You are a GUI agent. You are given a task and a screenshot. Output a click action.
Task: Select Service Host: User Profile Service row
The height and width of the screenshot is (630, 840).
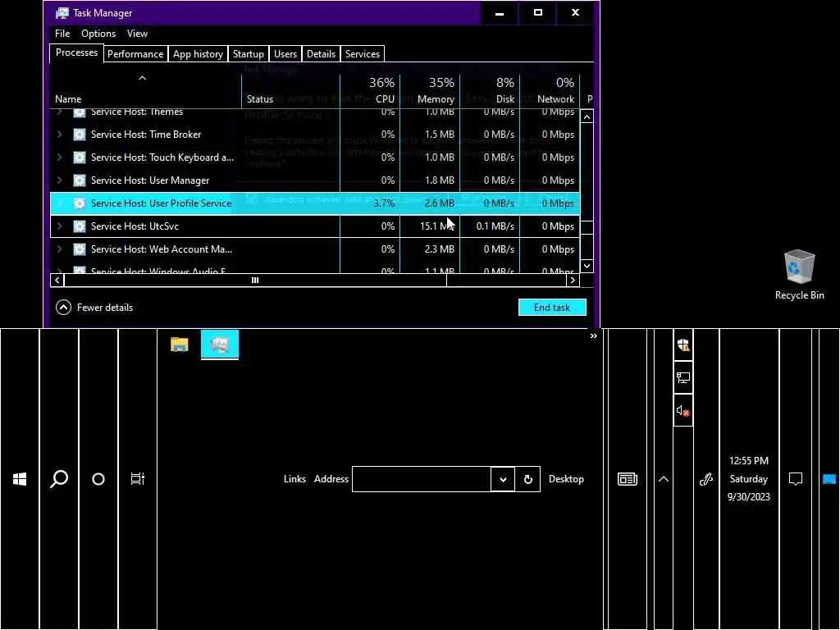pos(314,203)
